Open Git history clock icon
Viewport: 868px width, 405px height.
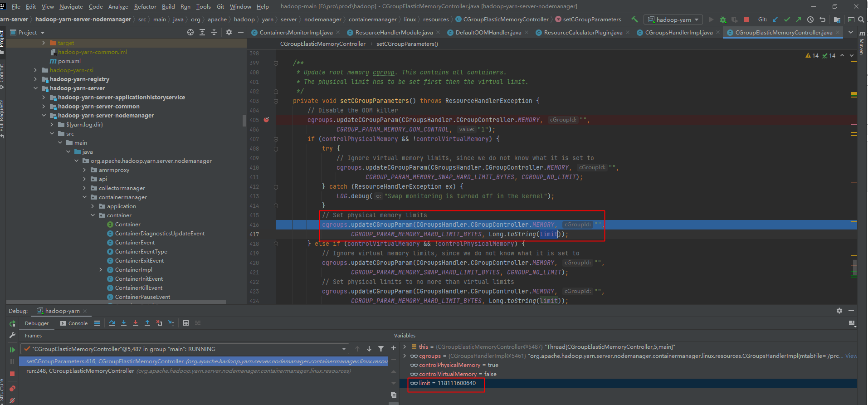point(810,20)
